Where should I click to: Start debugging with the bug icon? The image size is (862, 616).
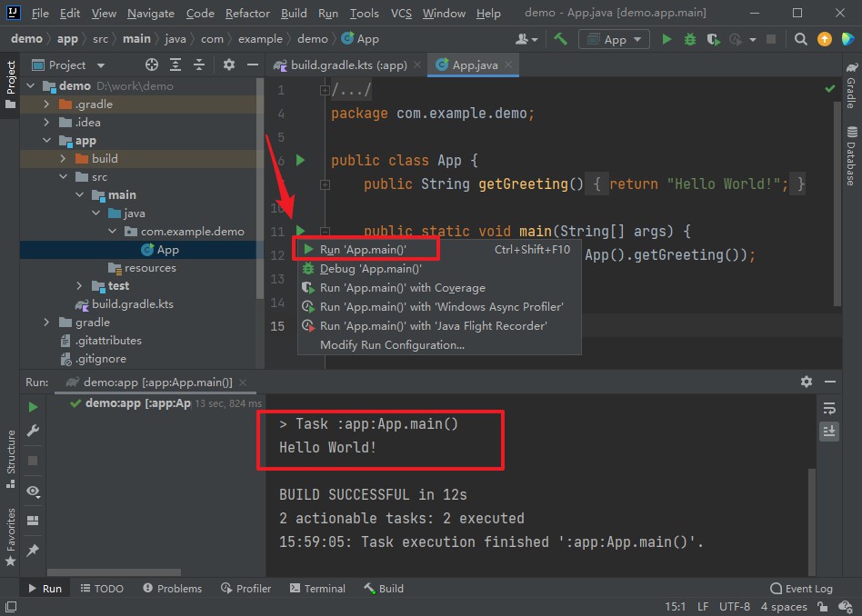[690, 39]
